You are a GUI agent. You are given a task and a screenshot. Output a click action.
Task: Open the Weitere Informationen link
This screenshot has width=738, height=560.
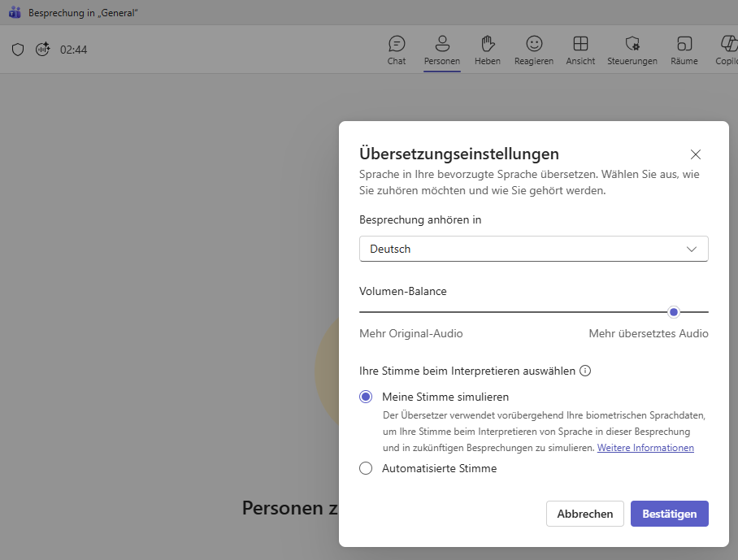click(x=645, y=448)
